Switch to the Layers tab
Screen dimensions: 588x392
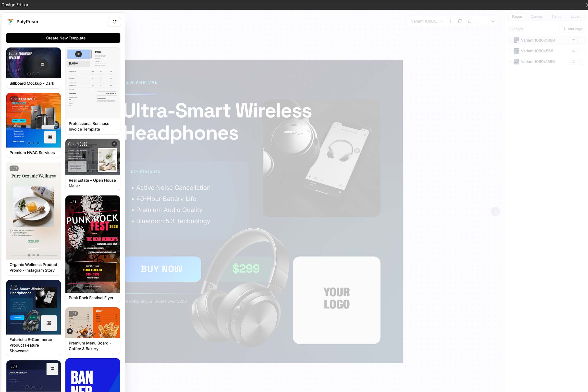[x=576, y=17]
